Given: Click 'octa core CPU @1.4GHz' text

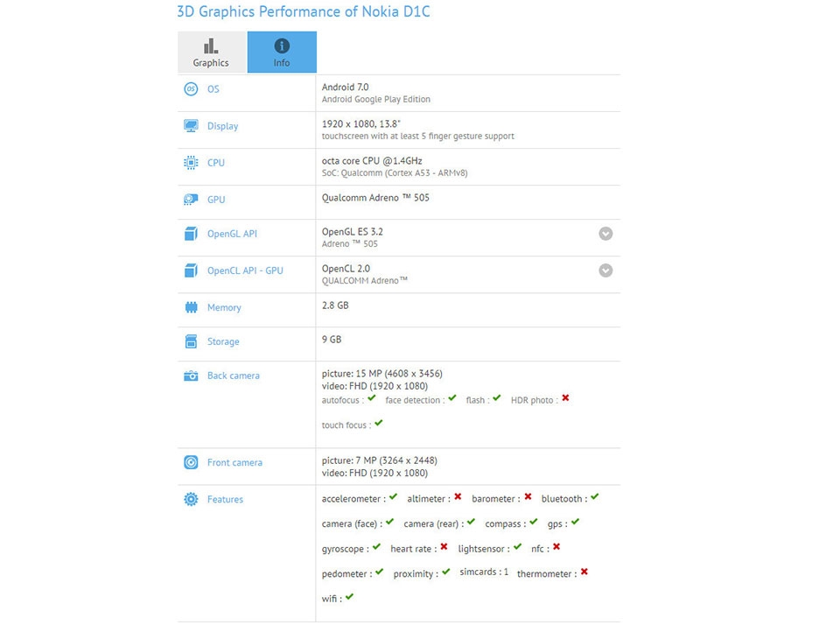Looking at the screenshot, I should click(x=372, y=161).
